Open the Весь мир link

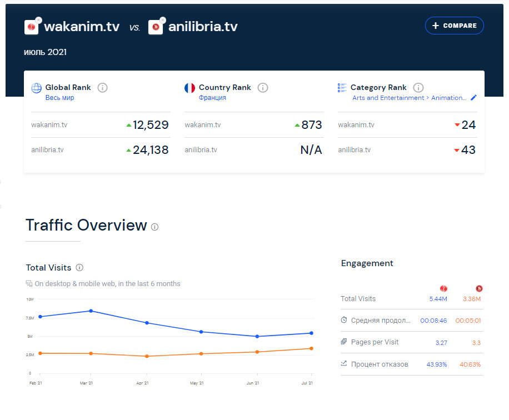59,98
